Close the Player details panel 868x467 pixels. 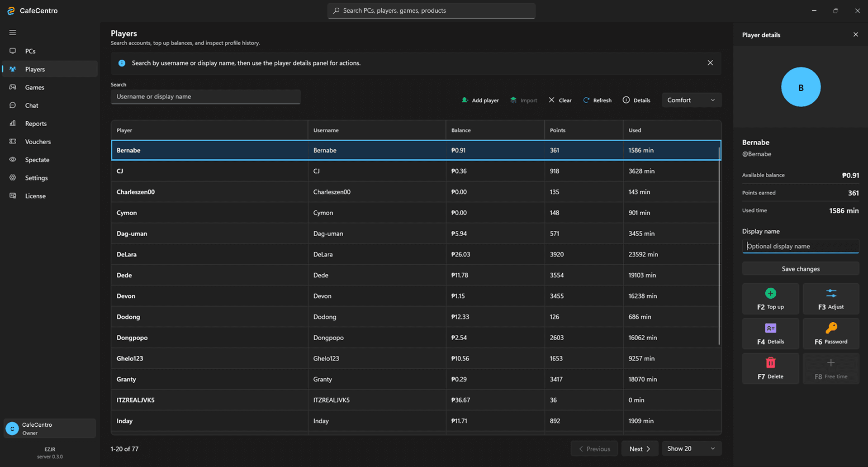pyautogui.click(x=855, y=34)
